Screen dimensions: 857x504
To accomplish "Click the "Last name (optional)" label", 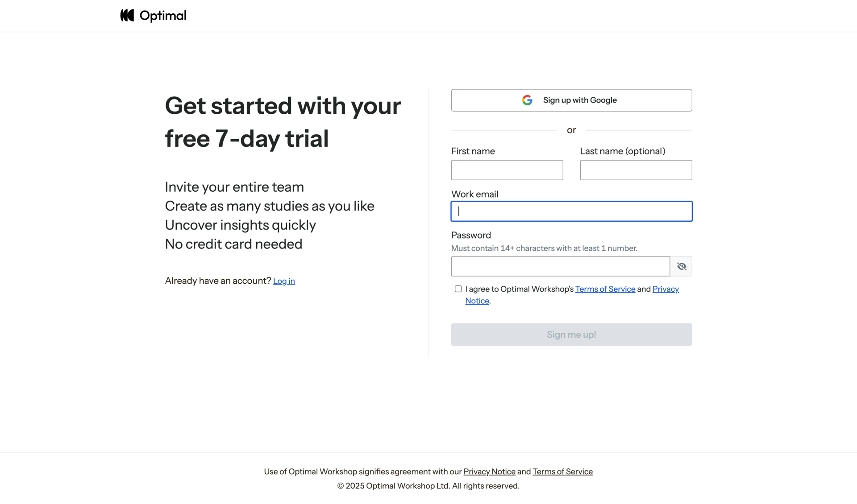I will click(622, 151).
